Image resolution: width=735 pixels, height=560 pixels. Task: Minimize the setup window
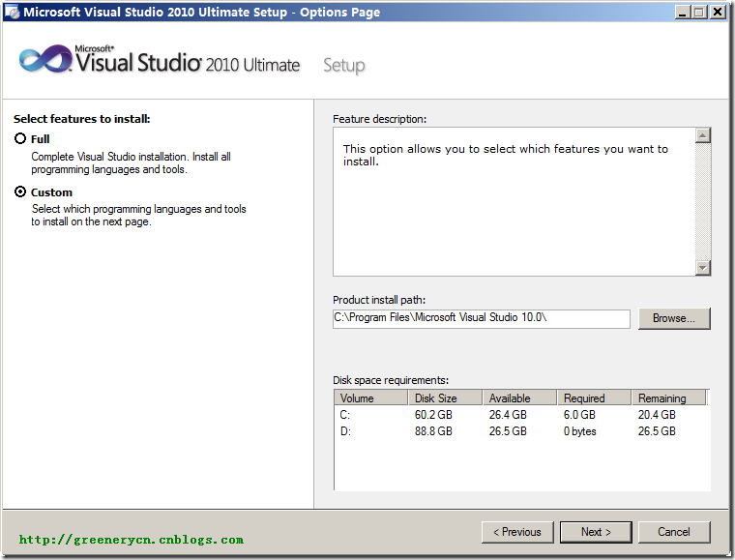(683, 12)
